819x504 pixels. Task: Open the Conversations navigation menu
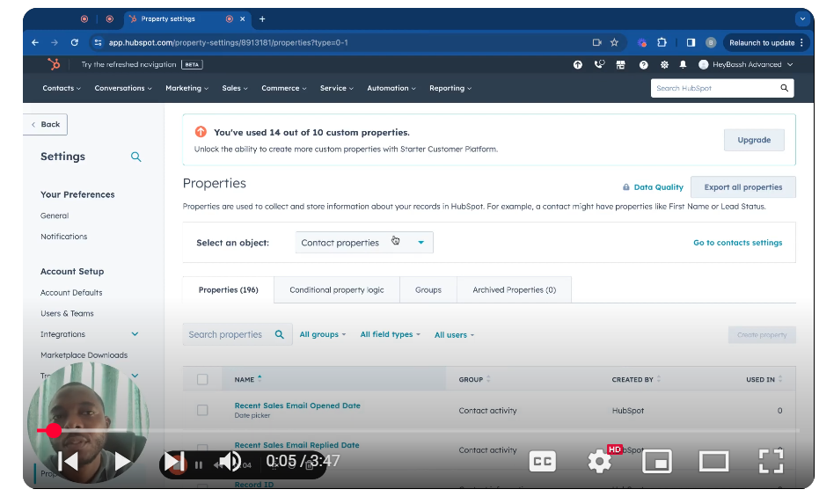[123, 88]
